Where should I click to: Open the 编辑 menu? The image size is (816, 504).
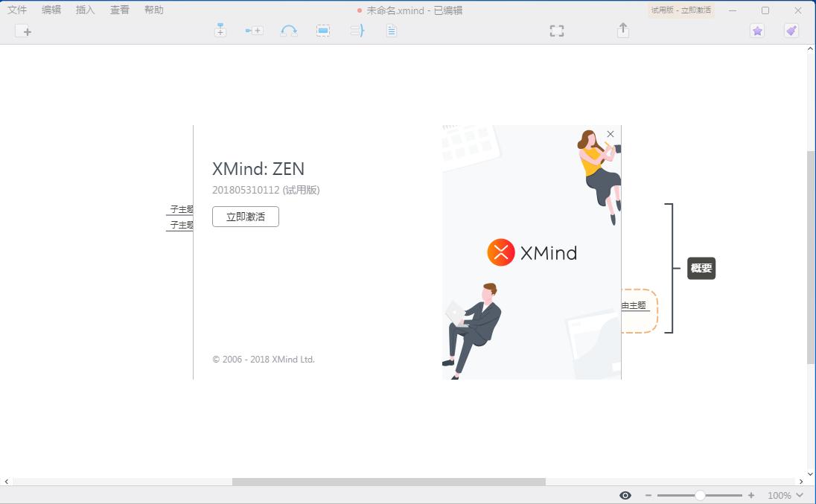point(51,10)
